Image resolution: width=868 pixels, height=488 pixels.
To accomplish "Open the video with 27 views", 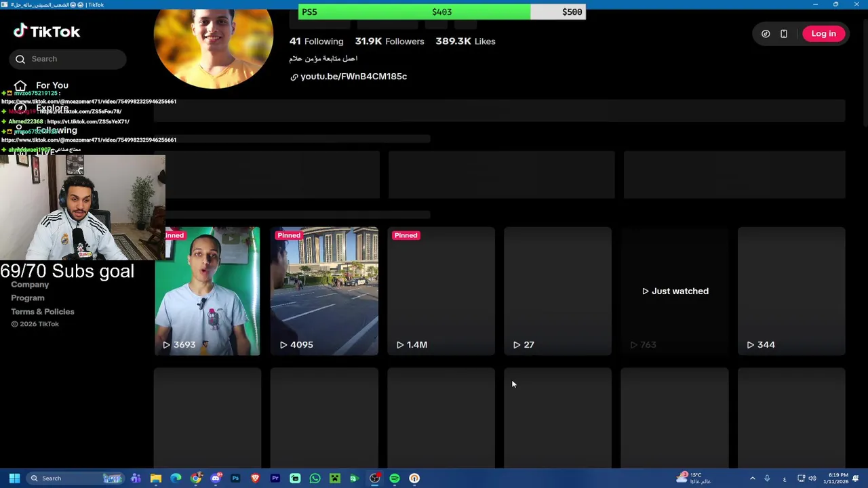I will coord(557,291).
